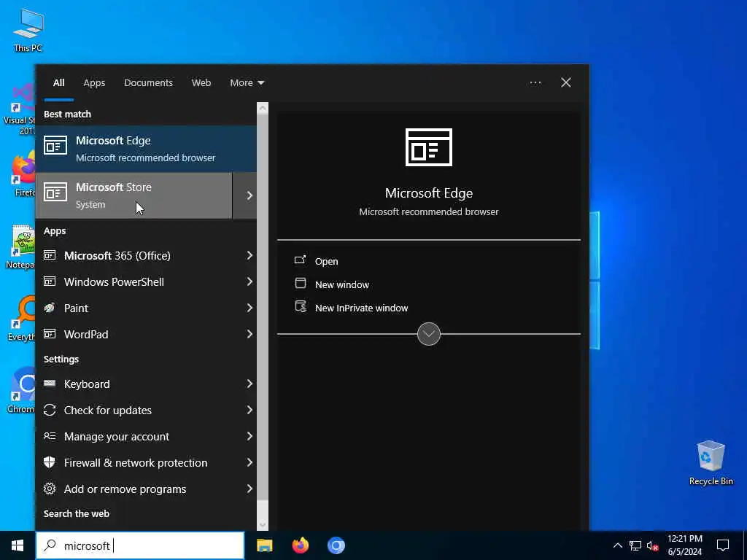Image resolution: width=747 pixels, height=560 pixels.
Task: Open the search options ellipsis menu
Action: pyautogui.click(x=535, y=83)
